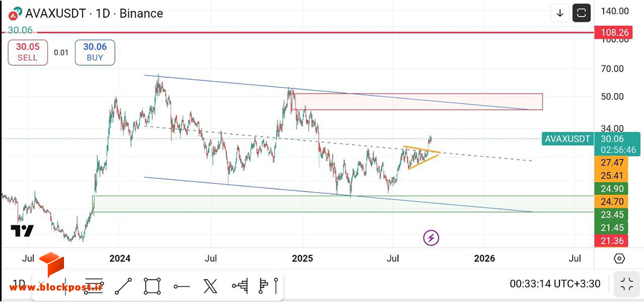Open chart settings via the hexagon gear icon
644x302 pixels.
pos(619,259)
